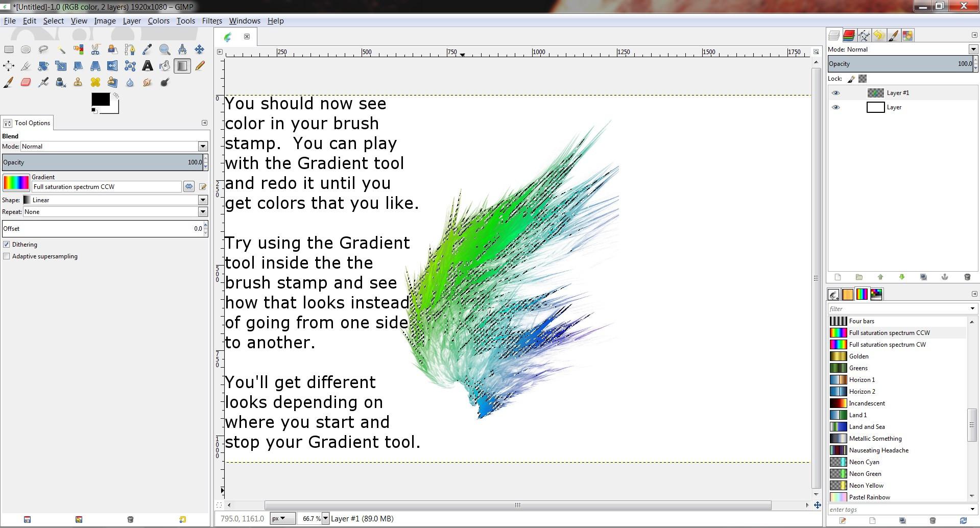
Task: Toggle the gradient Reverse button
Action: 189,187
